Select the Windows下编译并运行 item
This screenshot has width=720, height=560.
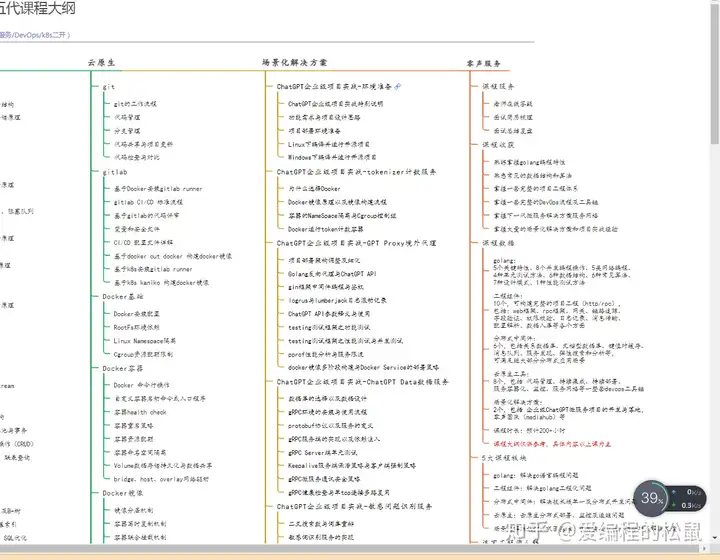332,157
